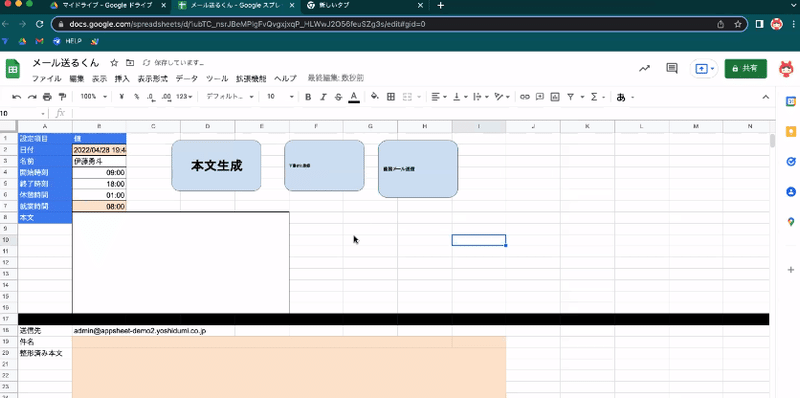Activate the paint format tool
The height and width of the screenshot is (398, 800).
pyautogui.click(x=62, y=97)
